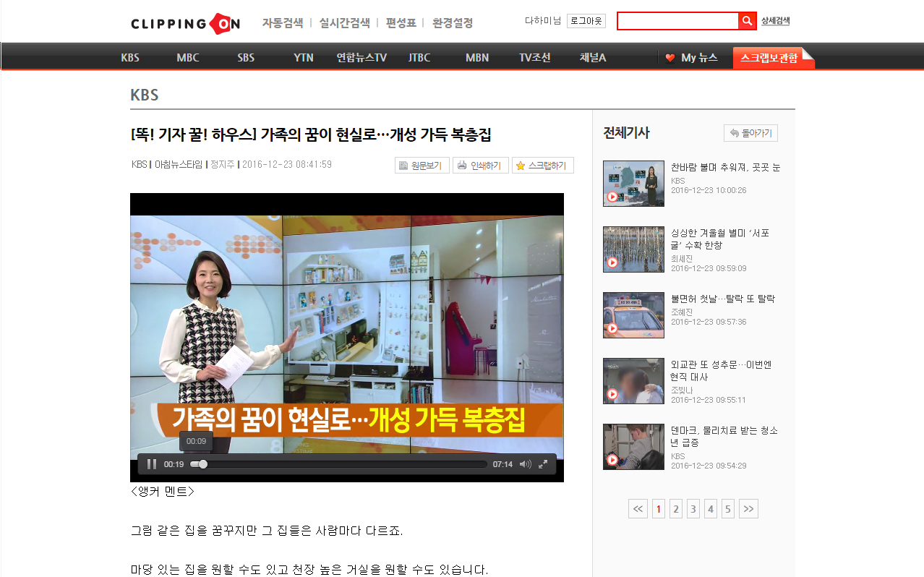The width and height of the screenshot is (924, 577).
Task: Go back with 돌아가기 button
Action: point(750,133)
